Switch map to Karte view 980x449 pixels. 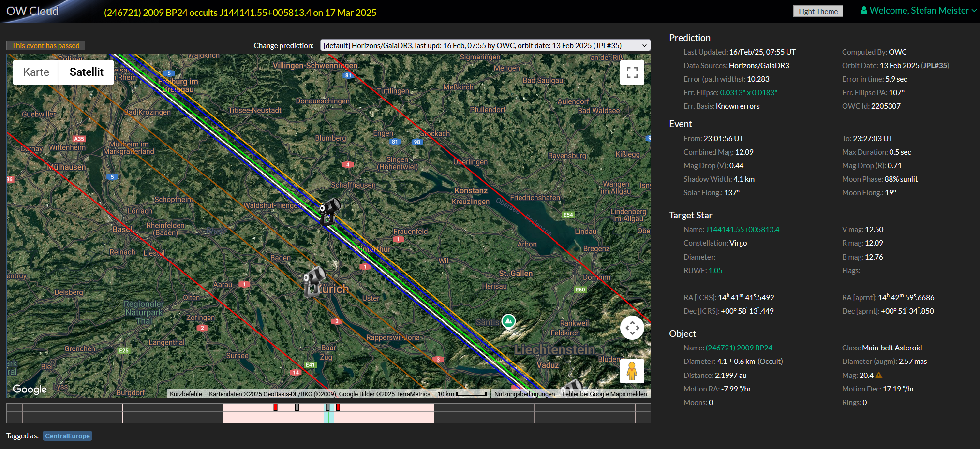pos(36,72)
